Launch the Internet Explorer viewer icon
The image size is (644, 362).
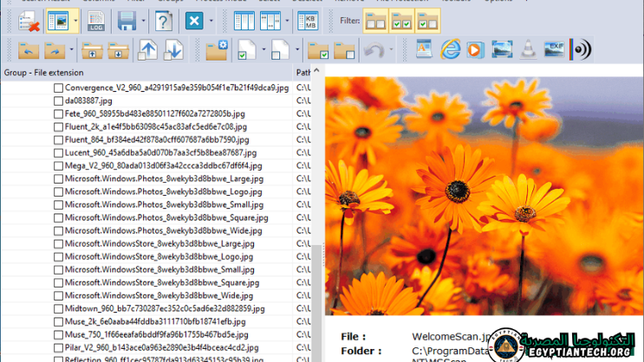450,50
